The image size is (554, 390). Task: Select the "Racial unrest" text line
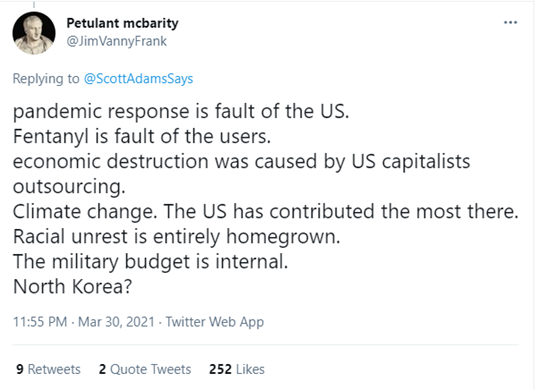176,236
